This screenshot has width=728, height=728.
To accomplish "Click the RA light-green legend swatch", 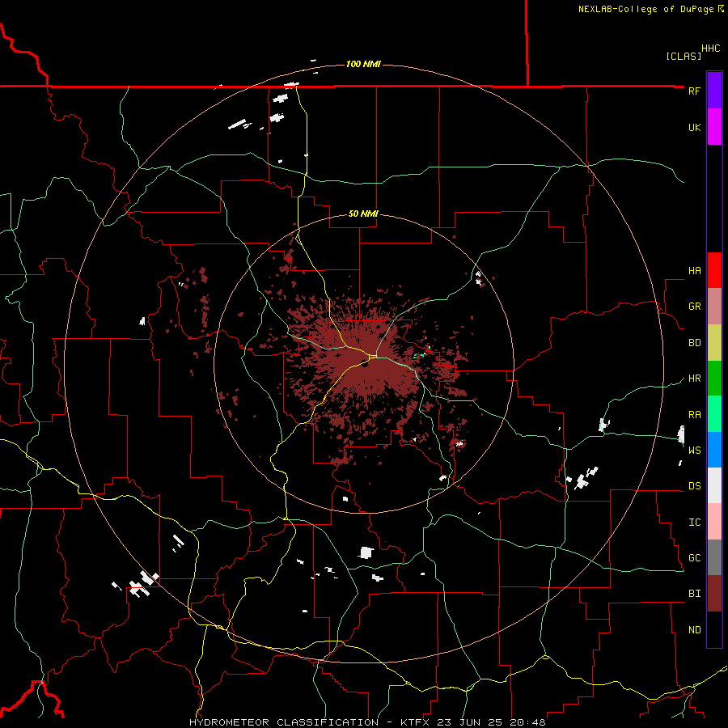I will 714,414.
